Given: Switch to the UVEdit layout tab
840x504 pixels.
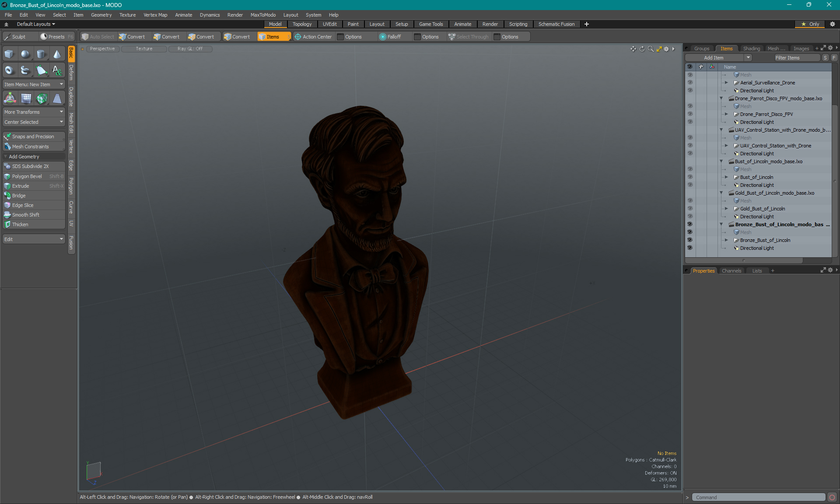Looking at the screenshot, I should coord(329,24).
